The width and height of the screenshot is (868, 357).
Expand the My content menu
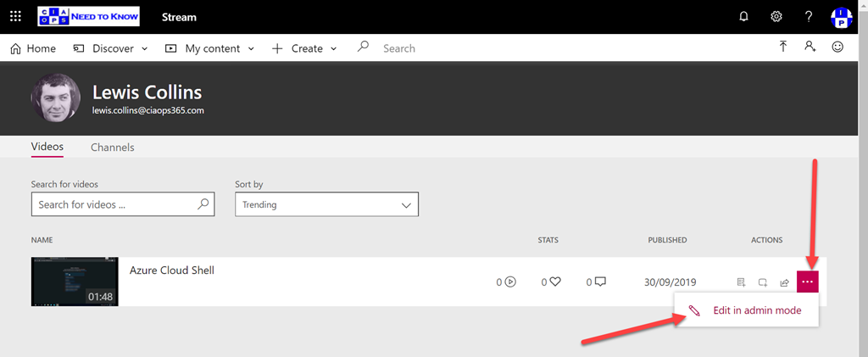point(210,48)
